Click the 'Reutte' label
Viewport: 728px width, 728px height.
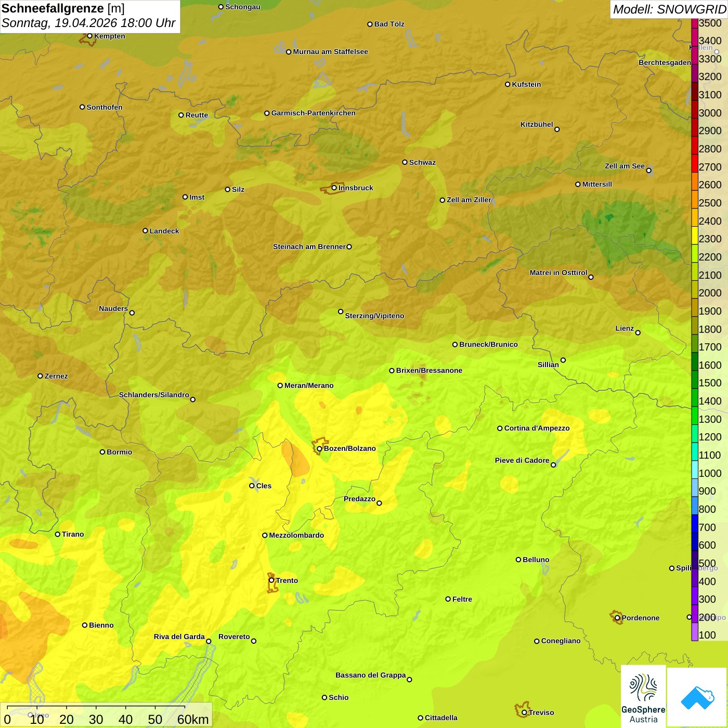(x=197, y=115)
